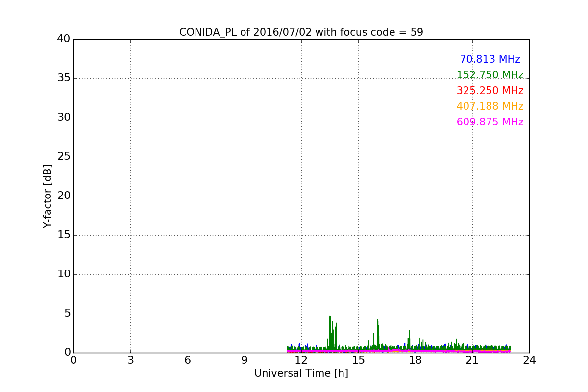Select the 325.250 MHz legend label
The width and height of the screenshot is (588, 392).
[490, 91]
